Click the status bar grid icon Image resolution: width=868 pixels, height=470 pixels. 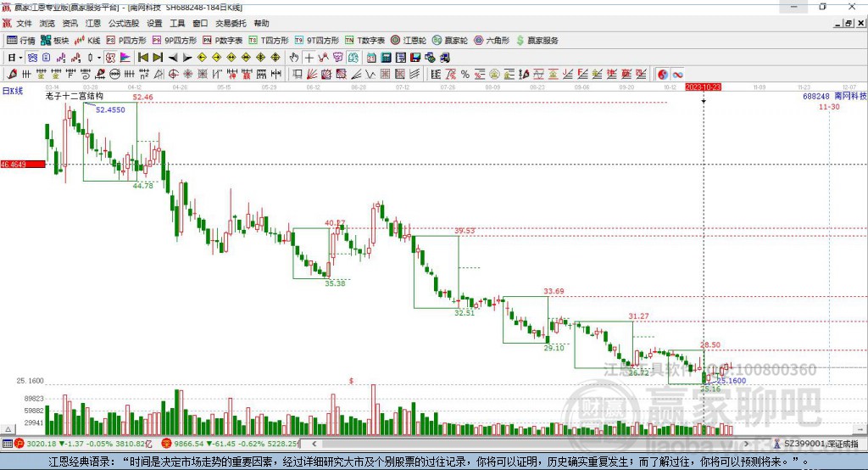click(7, 444)
